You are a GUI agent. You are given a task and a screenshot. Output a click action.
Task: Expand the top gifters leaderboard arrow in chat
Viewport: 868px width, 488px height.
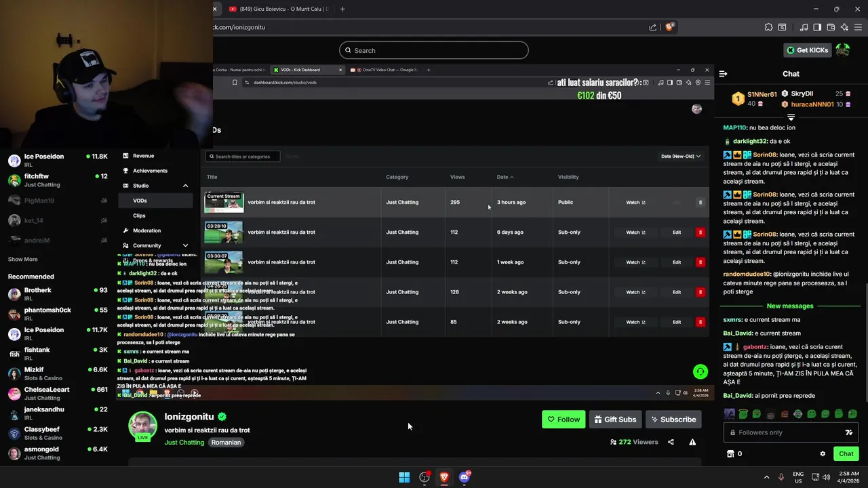(x=791, y=117)
